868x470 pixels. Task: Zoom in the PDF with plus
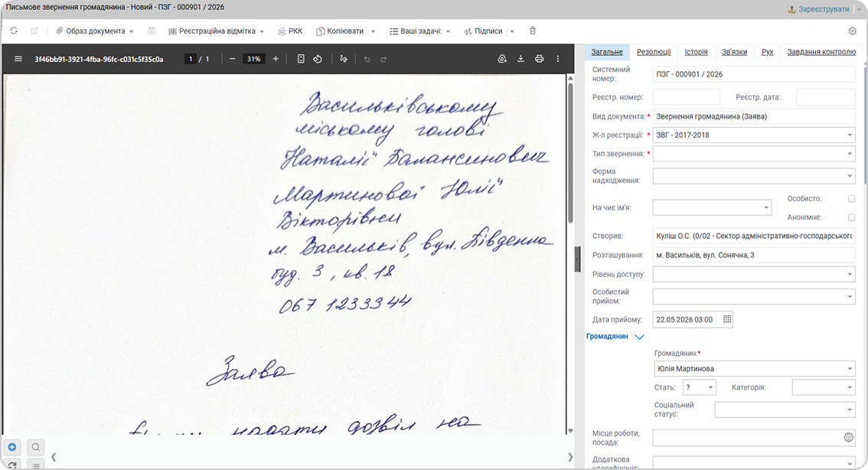276,59
